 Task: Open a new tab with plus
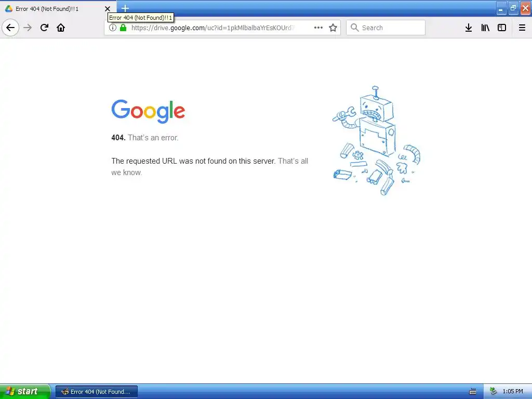click(x=125, y=8)
